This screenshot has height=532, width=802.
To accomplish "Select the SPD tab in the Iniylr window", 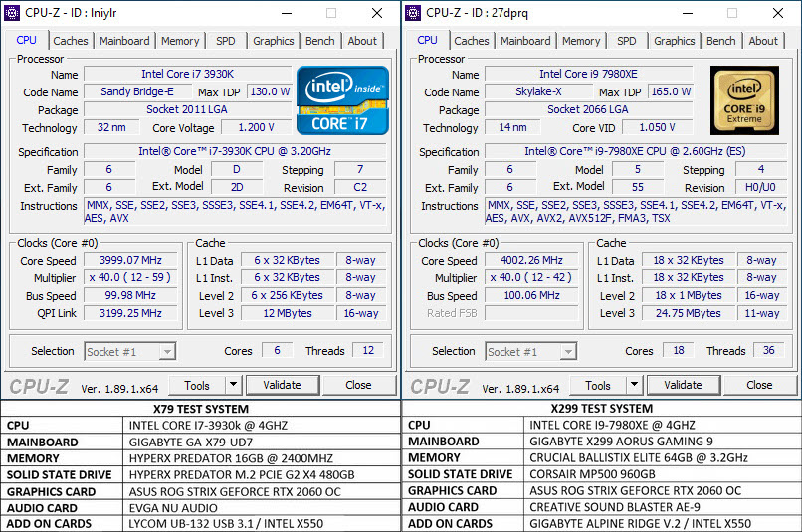I will (226, 41).
